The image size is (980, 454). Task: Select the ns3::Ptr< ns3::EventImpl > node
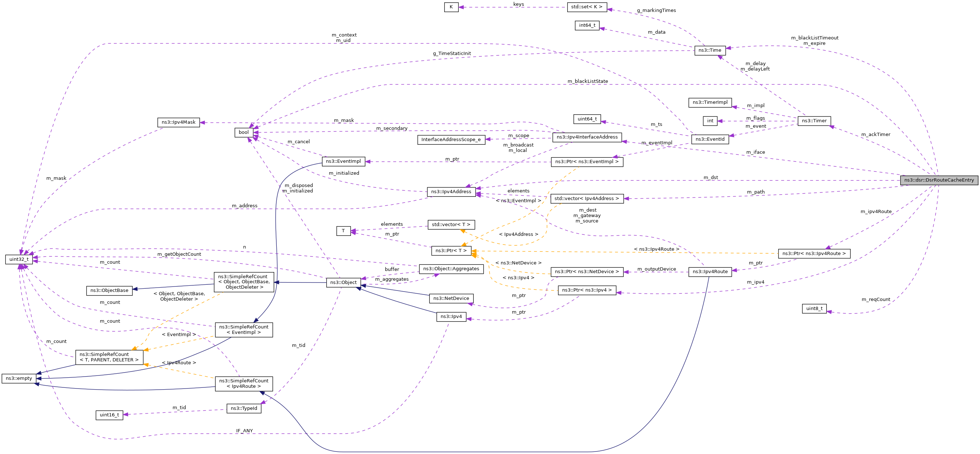(587, 162)
